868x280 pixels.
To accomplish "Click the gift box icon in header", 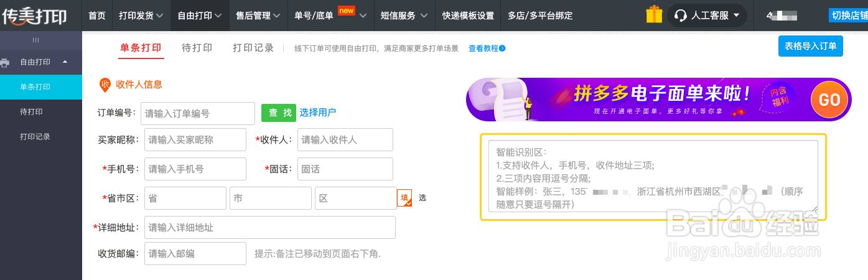I will [x=654, y=15].
